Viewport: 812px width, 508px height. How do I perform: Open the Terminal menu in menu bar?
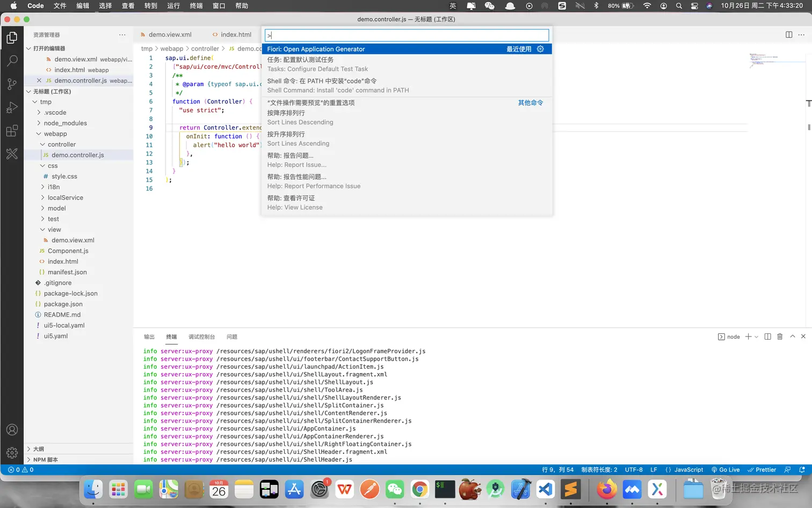pos(196,6)
